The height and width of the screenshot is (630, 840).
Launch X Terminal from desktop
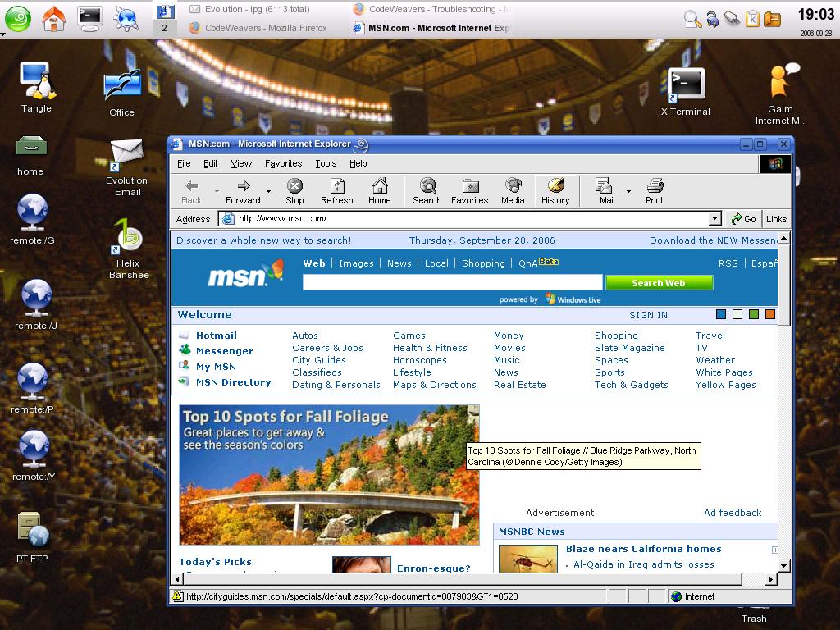(x=686, y=92)
